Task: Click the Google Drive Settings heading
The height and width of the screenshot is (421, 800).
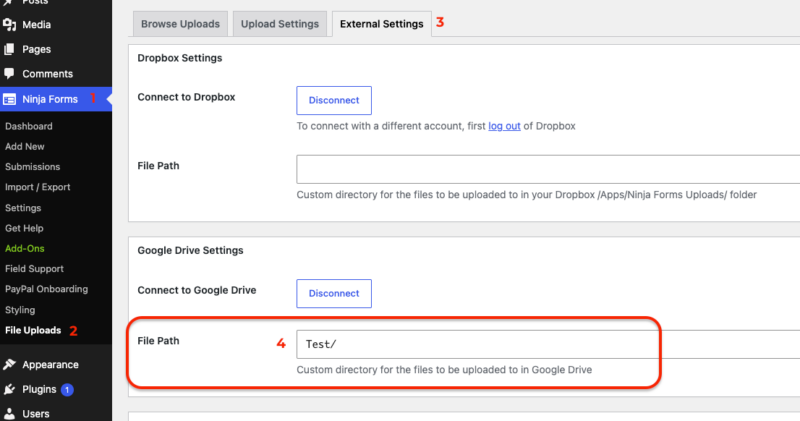Action: pos(190,251)
